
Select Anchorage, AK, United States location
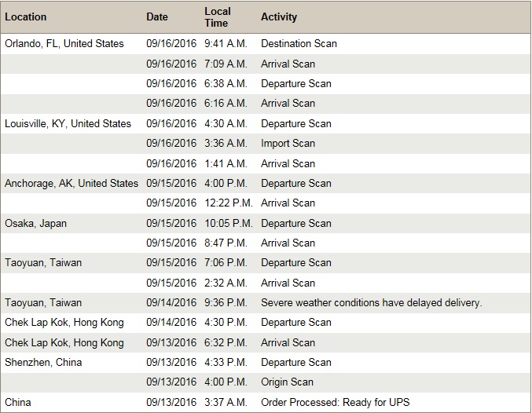pyautogui.click(x=72, y=183)
